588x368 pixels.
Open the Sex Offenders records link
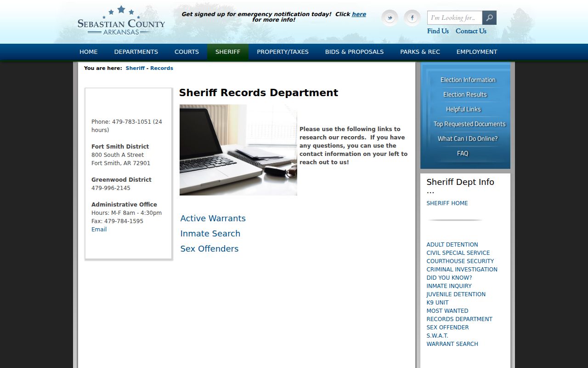(209, 249)
